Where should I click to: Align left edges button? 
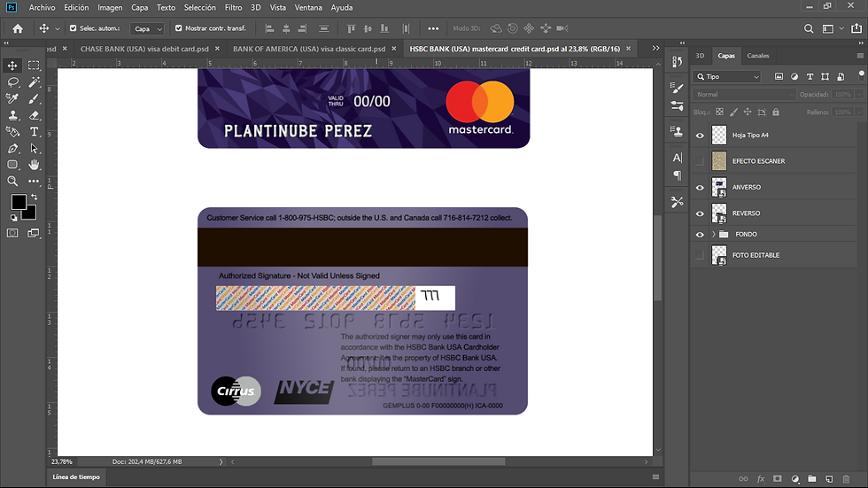click(269, 28)
